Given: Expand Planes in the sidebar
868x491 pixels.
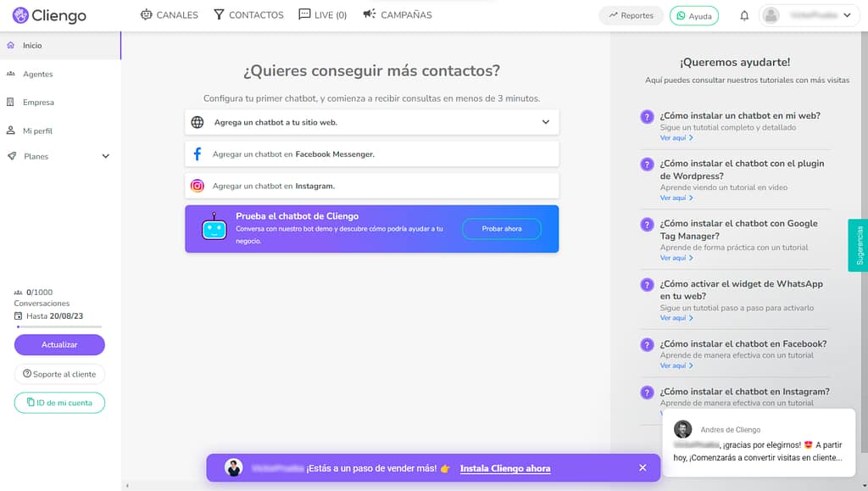Looking at the screenshot, I should pos(105,156).
